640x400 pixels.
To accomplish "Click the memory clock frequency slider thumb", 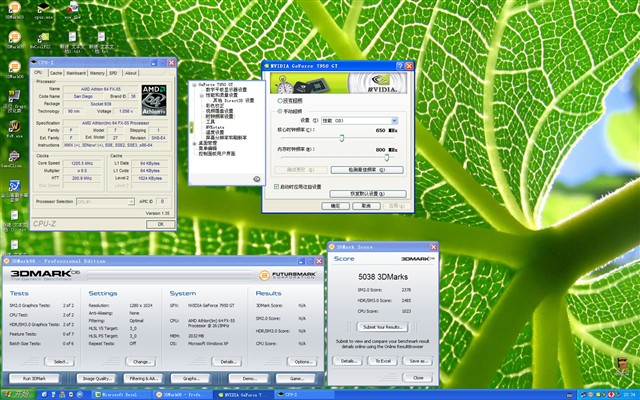I will pyautogui.click(x=387, y=158).
